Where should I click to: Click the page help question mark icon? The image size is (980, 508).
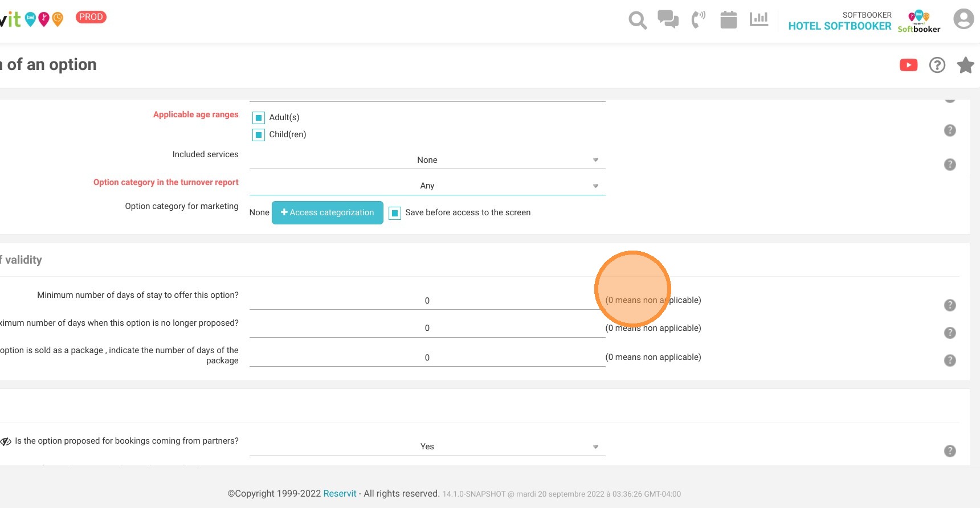[937, 65]
